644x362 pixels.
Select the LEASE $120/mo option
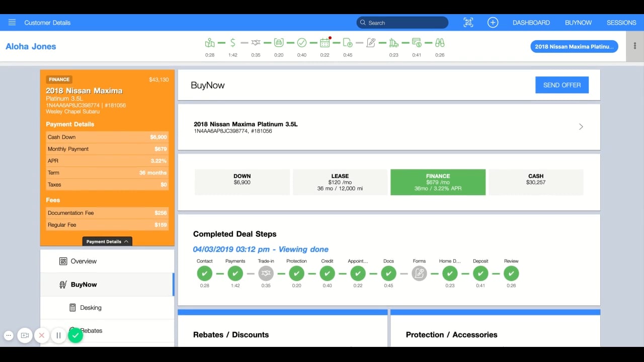(340, 182)
